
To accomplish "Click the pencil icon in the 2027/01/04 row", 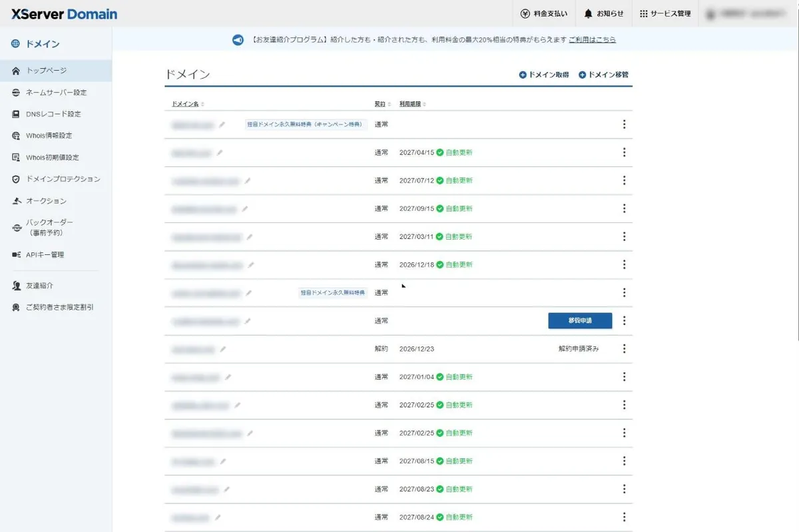I will [x=228, y=377].
